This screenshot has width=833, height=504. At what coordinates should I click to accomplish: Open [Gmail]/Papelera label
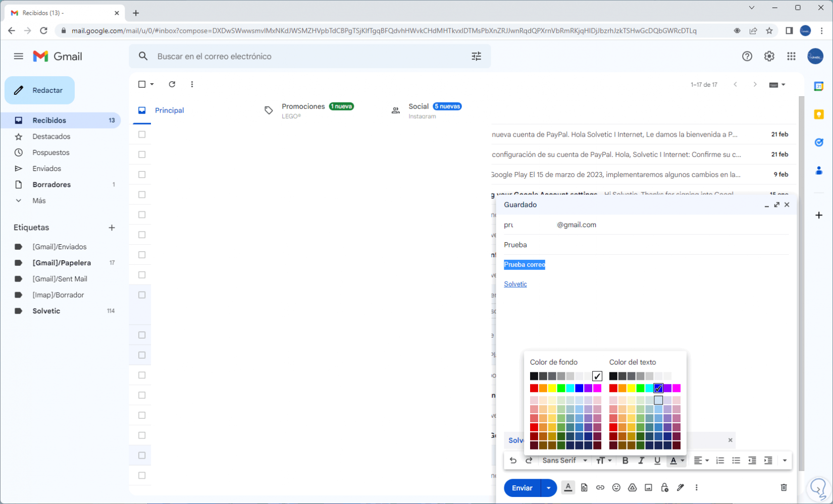point(61,262)
